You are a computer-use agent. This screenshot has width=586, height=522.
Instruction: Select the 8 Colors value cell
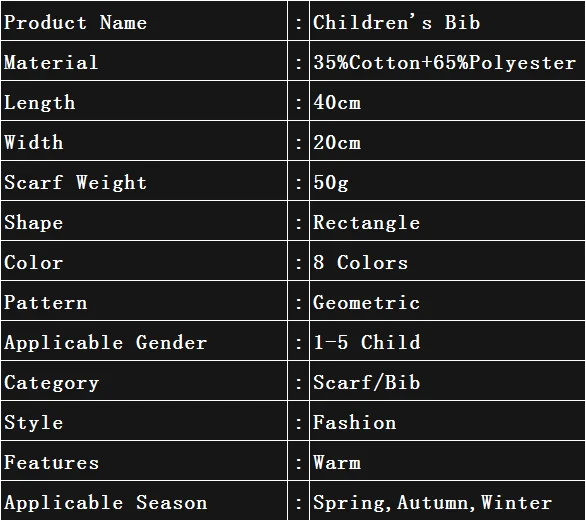pyautogui.click(x=447, y=261)
